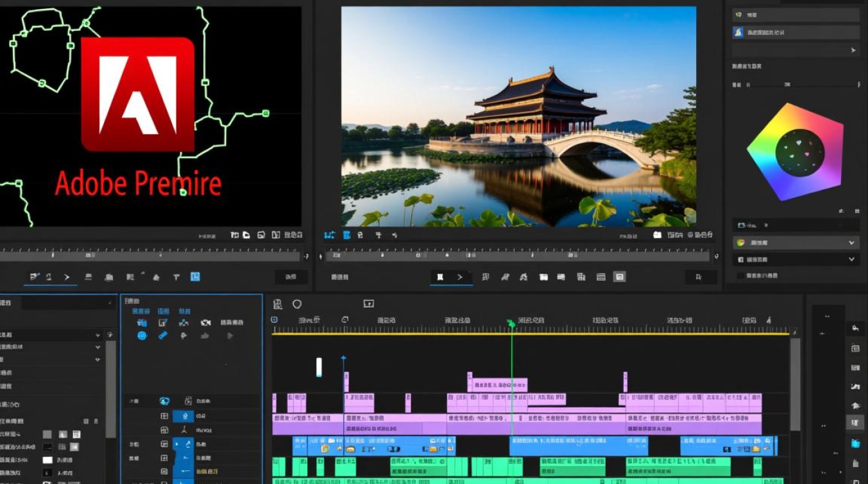Viewport: 868px width, 484px height.
Task: Click the shield marker icon above the timeline
Action: pos(297,304)
